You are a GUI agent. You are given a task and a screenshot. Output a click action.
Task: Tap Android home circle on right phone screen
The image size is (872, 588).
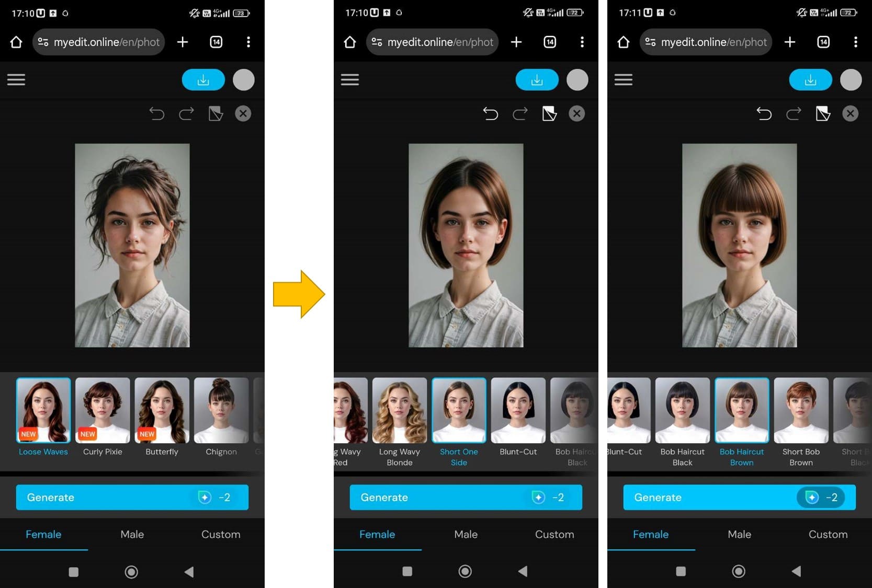(739, 572)
